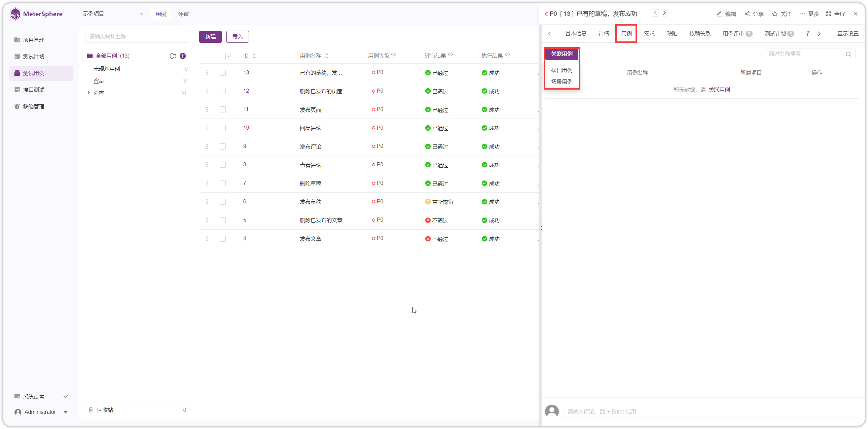Click the drag handle for case 13
The width and height of the screenshot is (868, 429).
207,73
